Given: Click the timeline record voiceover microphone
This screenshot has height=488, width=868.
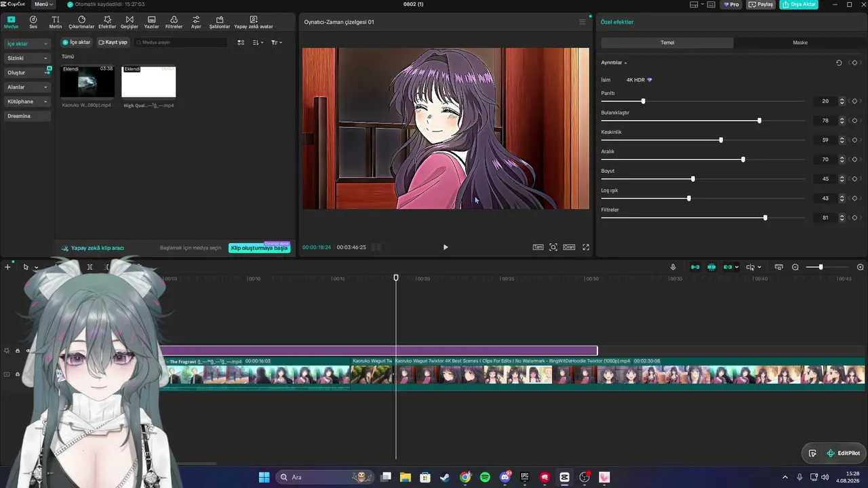Looking at the screenshot, I should [673, 267].
